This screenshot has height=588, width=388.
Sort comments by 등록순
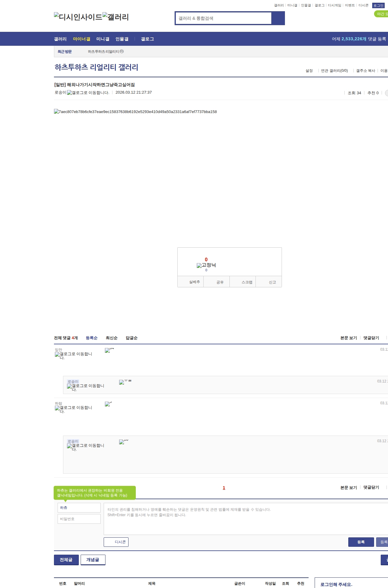pyautogui.click(x=92, y=338)
